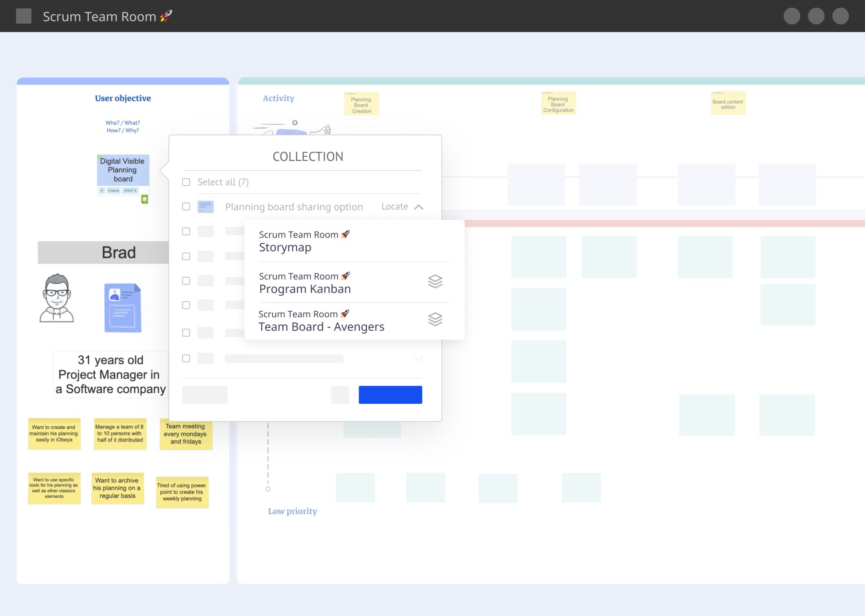Click the stack icon beside Team Board - Avengers

point(435,319)
